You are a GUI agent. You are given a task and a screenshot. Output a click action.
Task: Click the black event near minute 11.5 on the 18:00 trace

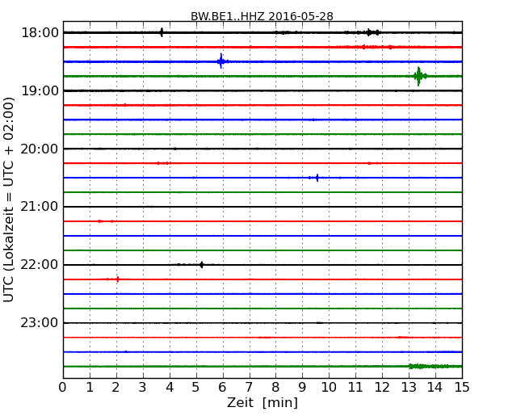pyautogui.click(x=369, y=32)
